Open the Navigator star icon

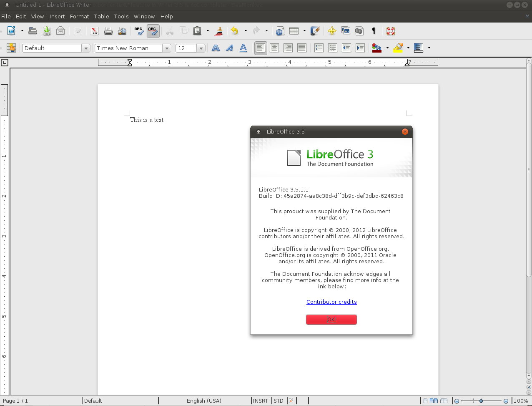332,31
